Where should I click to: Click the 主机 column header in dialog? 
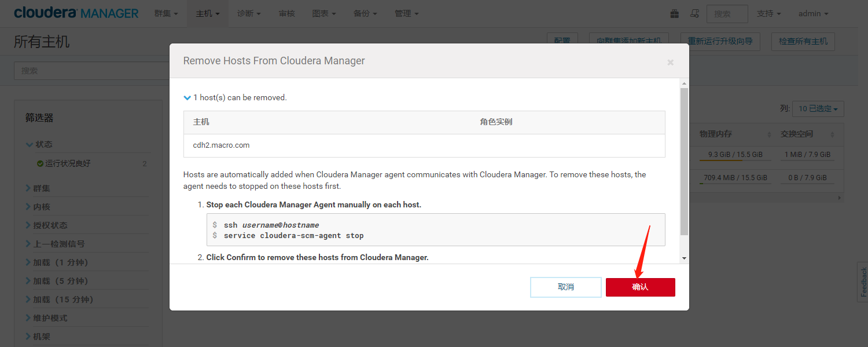pos(201,122)
